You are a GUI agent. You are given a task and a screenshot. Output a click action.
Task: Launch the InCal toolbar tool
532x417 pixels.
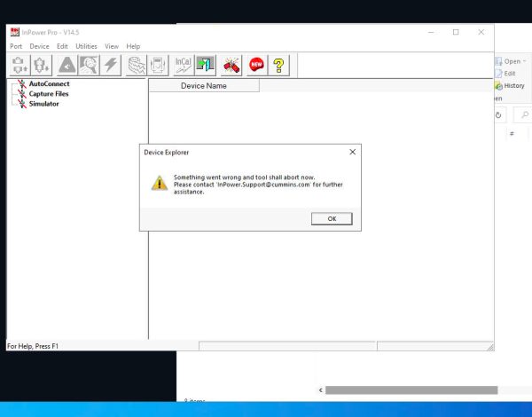[x=184, y=65]
